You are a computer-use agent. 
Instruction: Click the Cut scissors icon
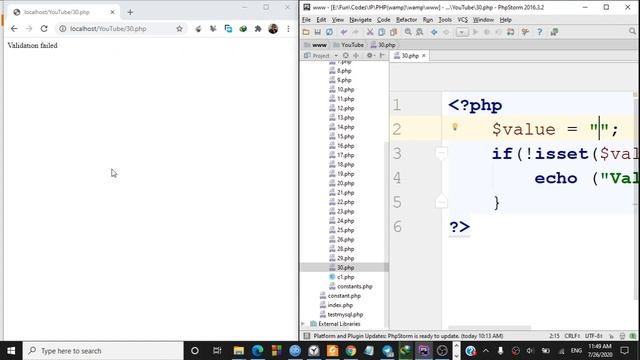click(370, 32)
